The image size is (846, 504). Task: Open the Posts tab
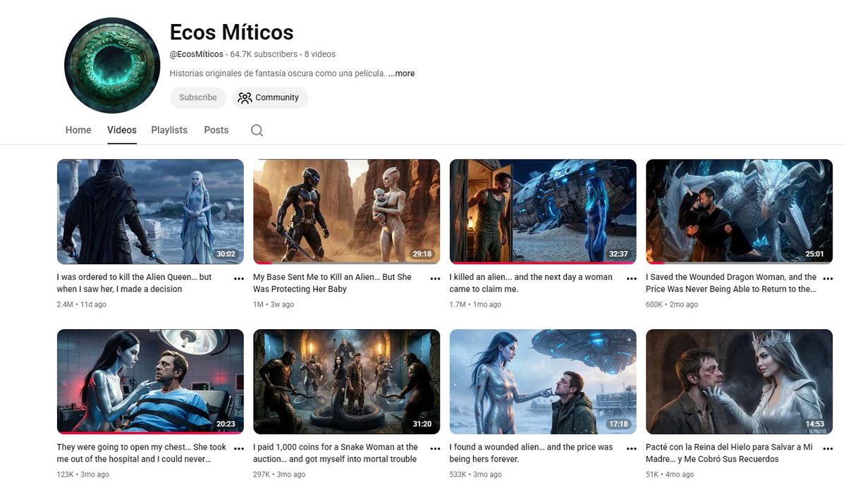click(x=216, y=130)
